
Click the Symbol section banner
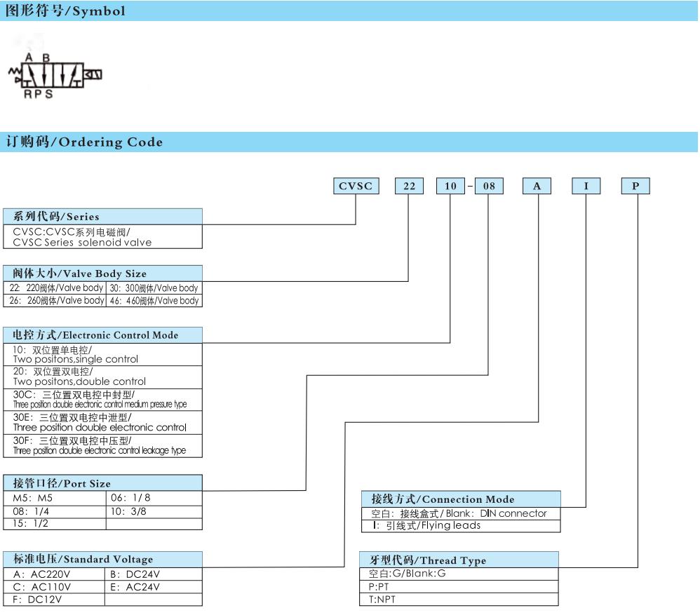click(x=349, y=11)
